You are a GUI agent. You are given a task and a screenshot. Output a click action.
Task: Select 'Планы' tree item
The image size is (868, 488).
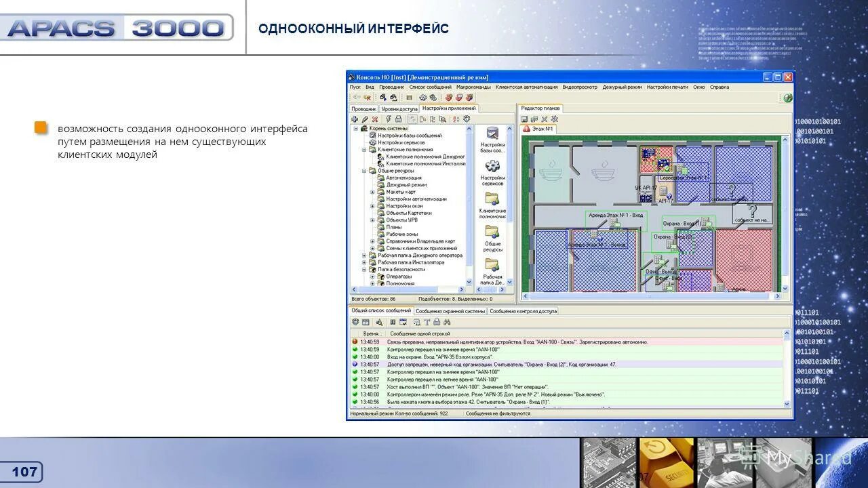394,227
